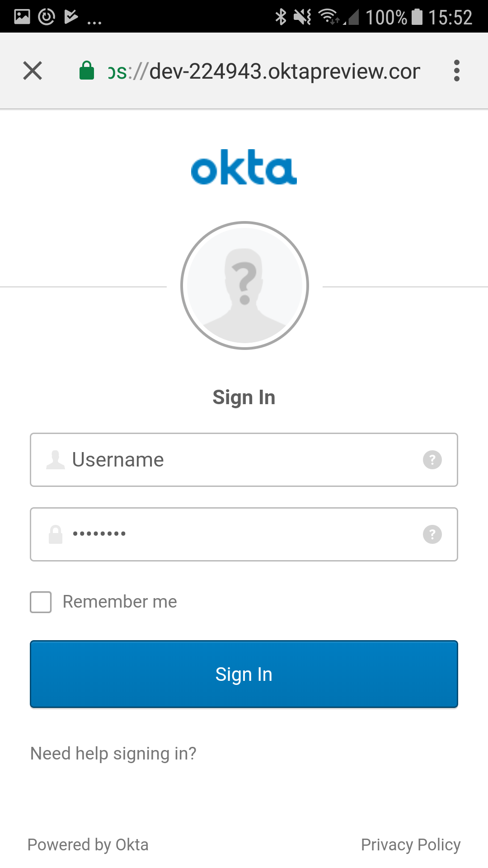
Task: Tap the address bar URL
Action: coord(264,71)
